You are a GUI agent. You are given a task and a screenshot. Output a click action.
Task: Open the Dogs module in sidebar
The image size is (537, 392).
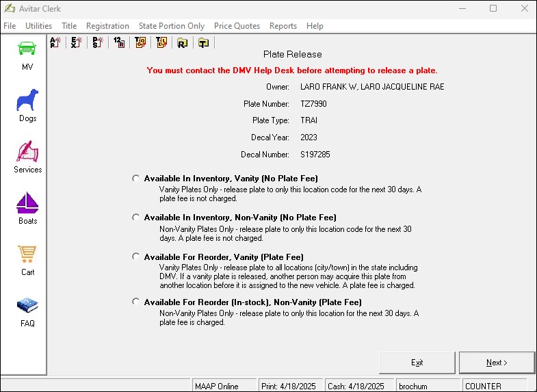[27, 101]
